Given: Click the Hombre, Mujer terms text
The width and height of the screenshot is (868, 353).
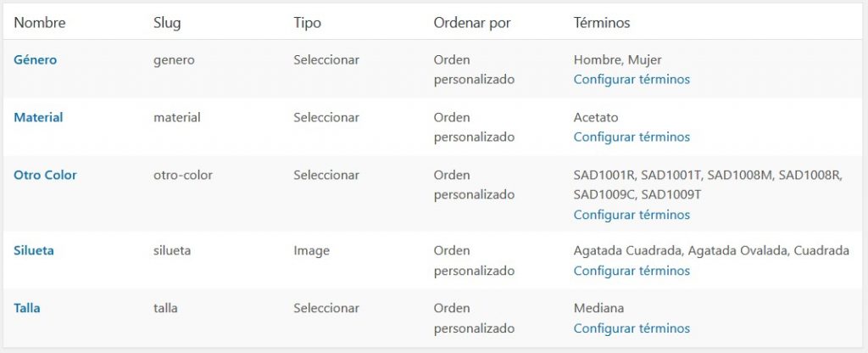Looking at the screenshot, I should 617,60.
